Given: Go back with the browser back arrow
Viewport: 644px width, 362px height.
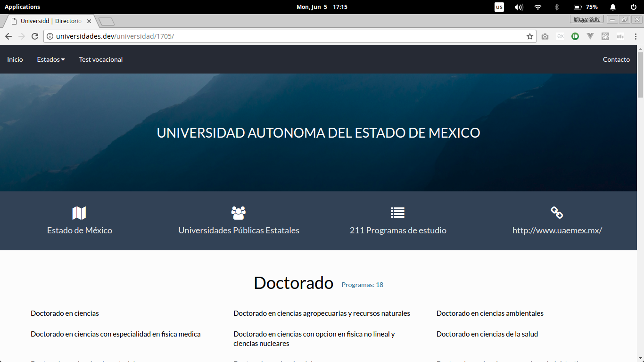Looking at the screenshot, I should click(8, 36).
